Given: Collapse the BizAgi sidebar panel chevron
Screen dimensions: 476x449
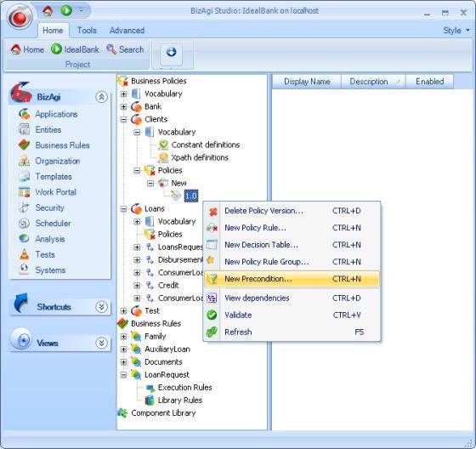Looking at the screenshot, I should pyautogui.click(x=101, y=97).
